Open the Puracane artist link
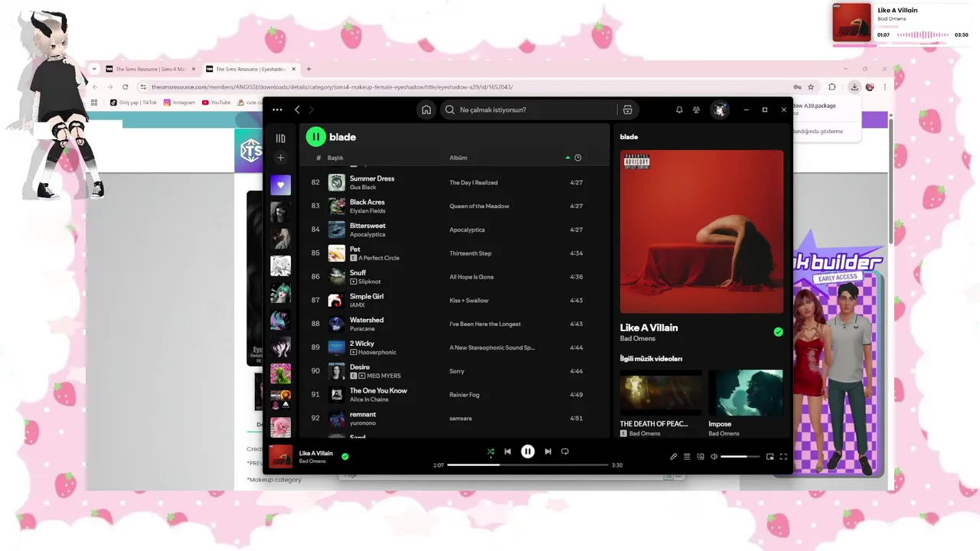Screen dimensions: 980x551 pyautogui.click(x=362, y=328)
